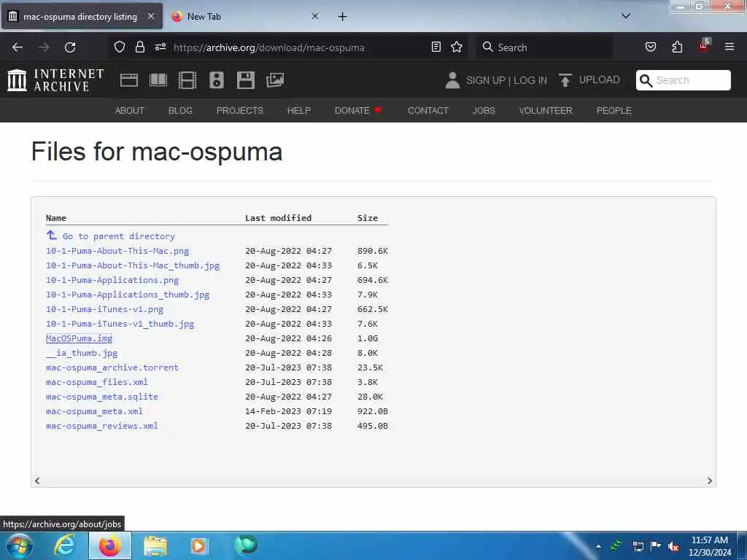
Task: Bookmark this page with the star icon
Action: [x=457, y=47]
